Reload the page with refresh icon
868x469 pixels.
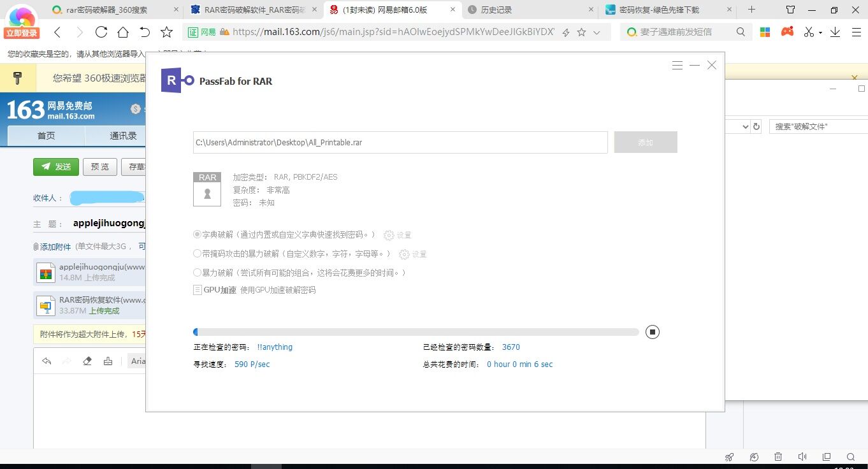pyautogui.click(x=101, y=32)
